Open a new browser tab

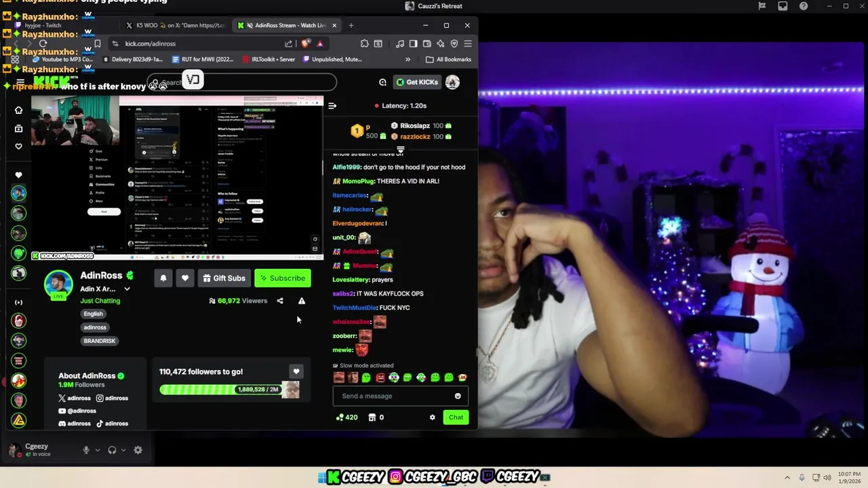pos(351,26)
